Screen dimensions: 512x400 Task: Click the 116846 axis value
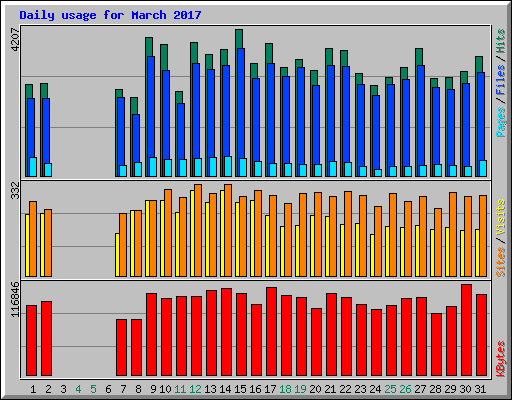point(15,299)
